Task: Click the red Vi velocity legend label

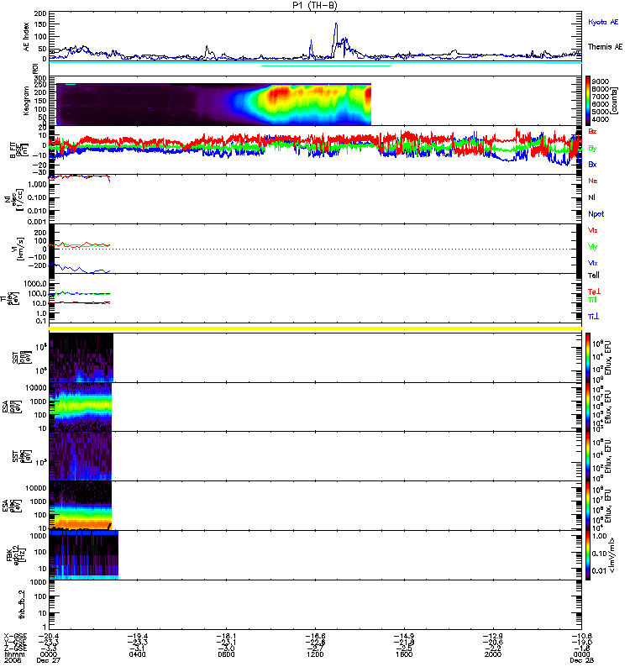Action: coord(592,230)
